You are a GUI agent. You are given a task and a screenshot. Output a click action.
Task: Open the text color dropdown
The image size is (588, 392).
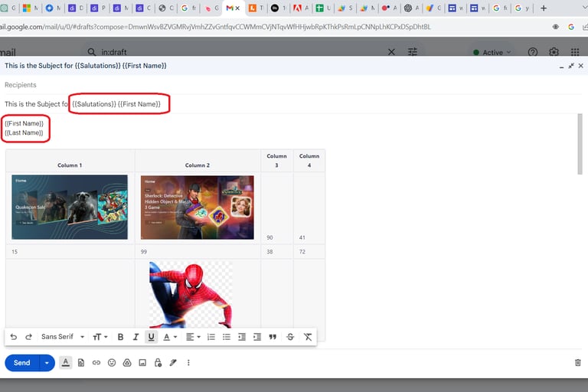[x=170, y=337]
